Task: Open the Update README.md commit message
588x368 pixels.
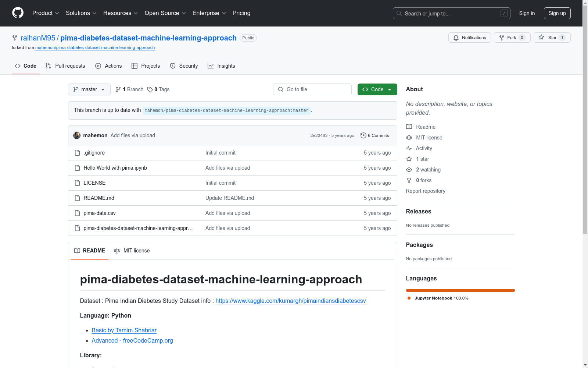Action: coord(230,198)
